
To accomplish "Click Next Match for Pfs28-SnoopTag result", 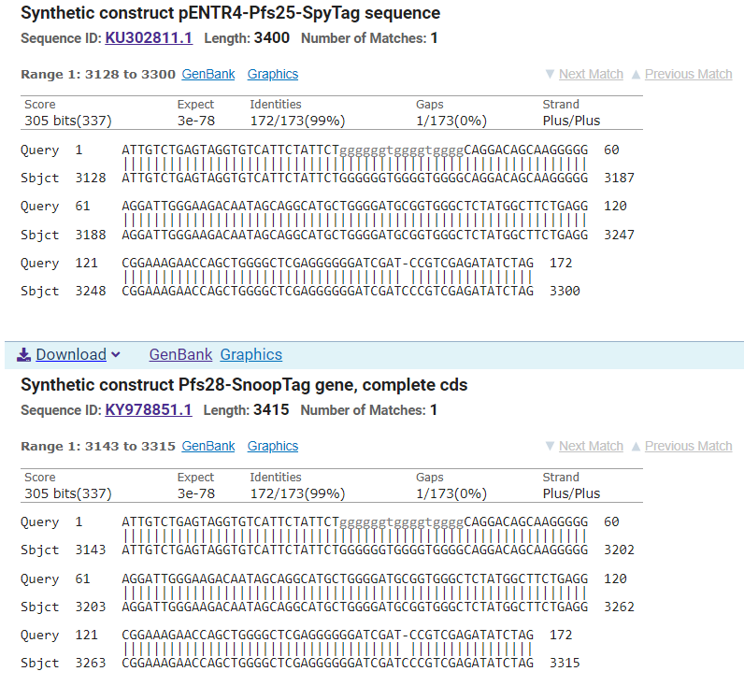I will tap(591, 447).
